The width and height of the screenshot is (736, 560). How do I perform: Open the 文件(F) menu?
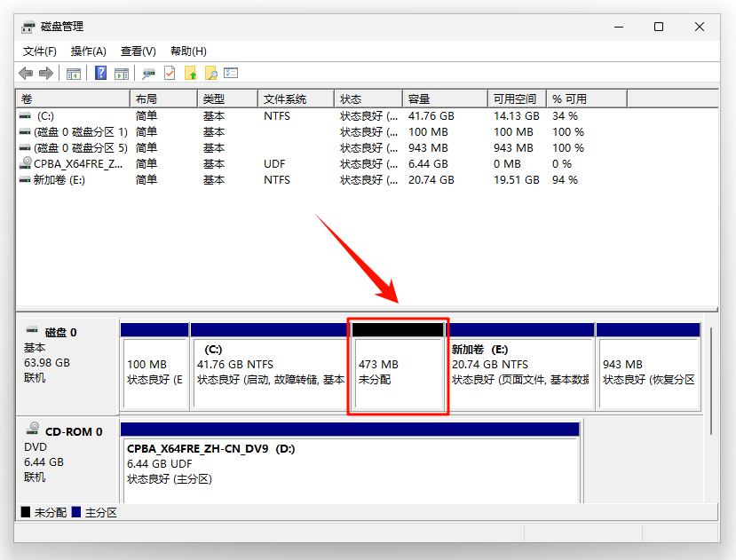tap(40, 51)
